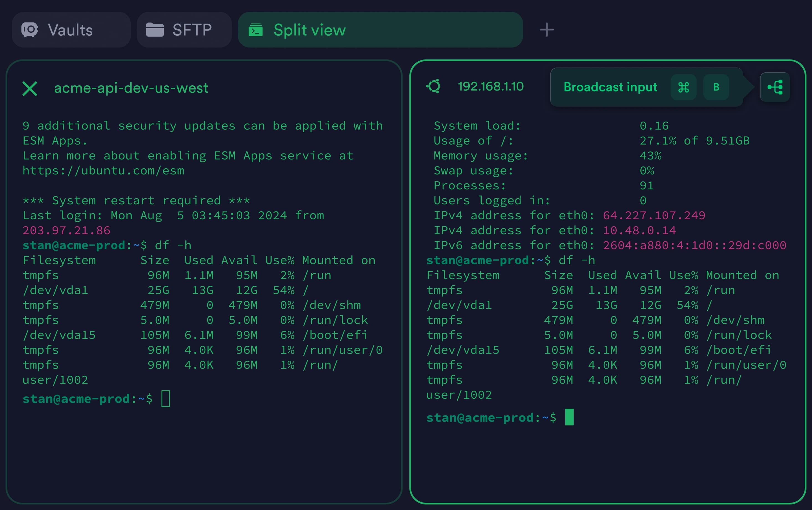Click the SFTP folder icon

[x=155, y=30]
